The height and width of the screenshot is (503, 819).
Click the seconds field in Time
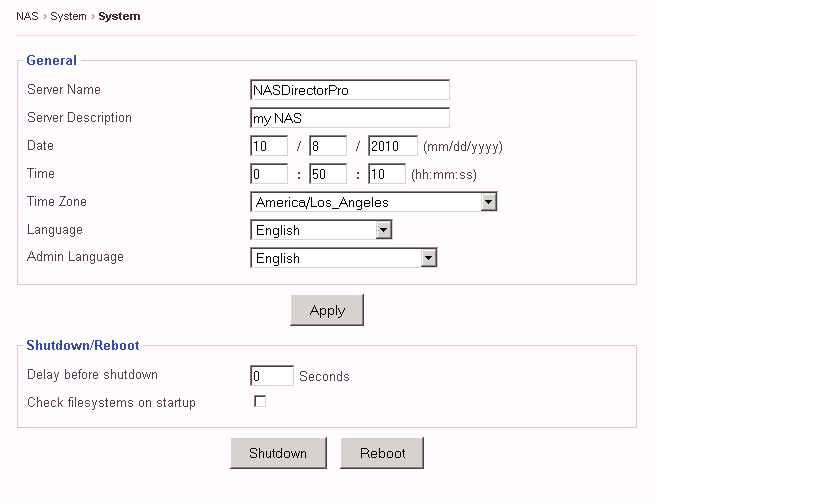[x=386, y=174]
